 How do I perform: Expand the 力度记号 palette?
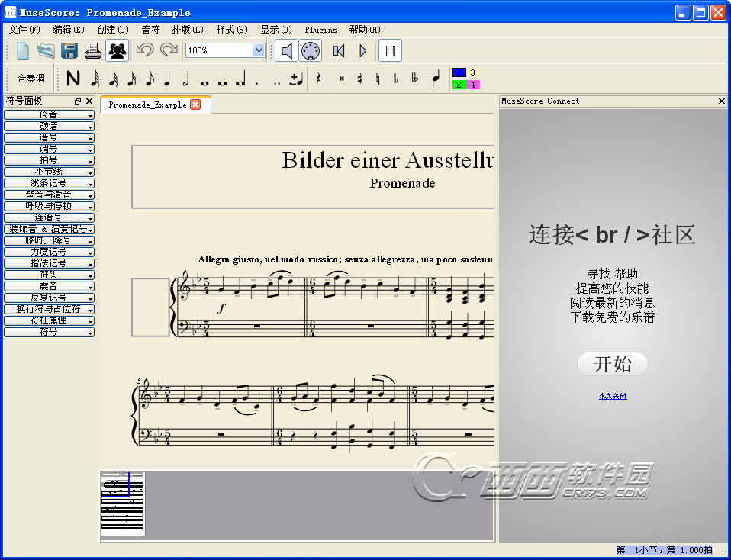(x=49, y=252)
